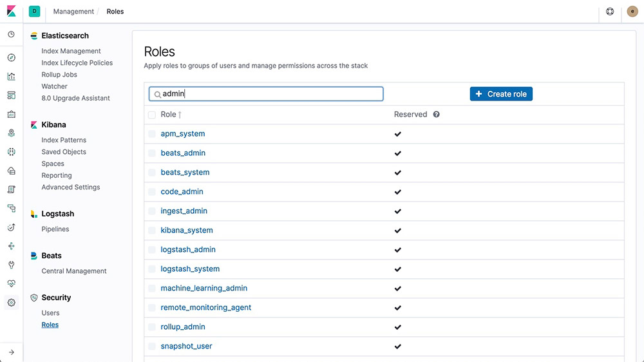The width and height of the screenshot is (644, 362).
Task: Check the rollup_admin row checkbox
Action: coord(152,327)
